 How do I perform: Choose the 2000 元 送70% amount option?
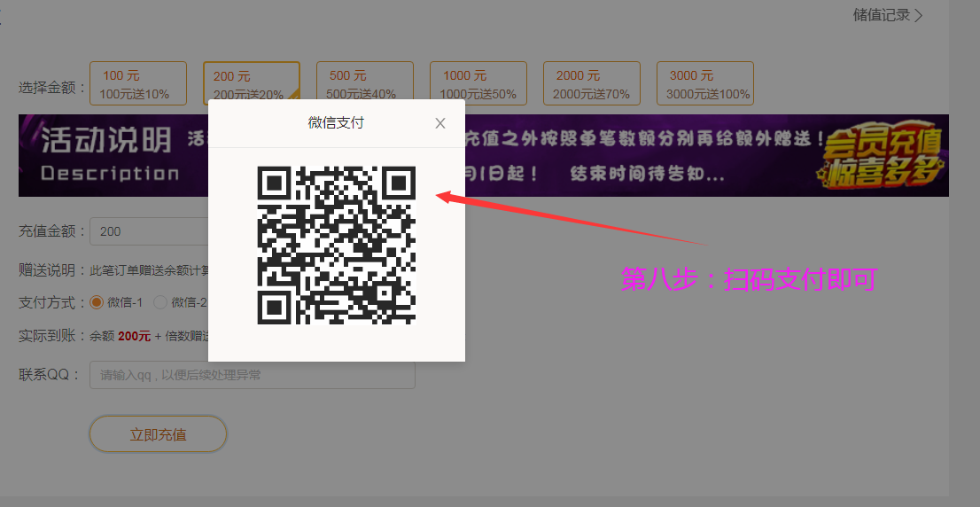coord(591,83)
